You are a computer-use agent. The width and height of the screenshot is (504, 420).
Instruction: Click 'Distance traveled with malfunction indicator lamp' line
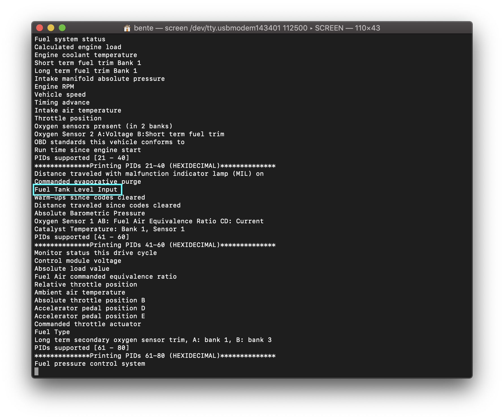coord(149,174)
